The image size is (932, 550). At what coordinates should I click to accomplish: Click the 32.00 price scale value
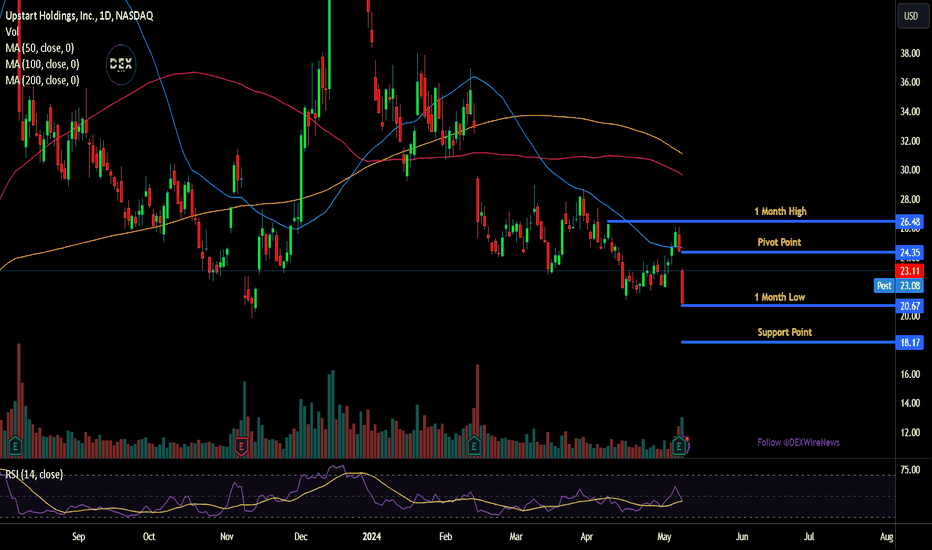(910, 142)
